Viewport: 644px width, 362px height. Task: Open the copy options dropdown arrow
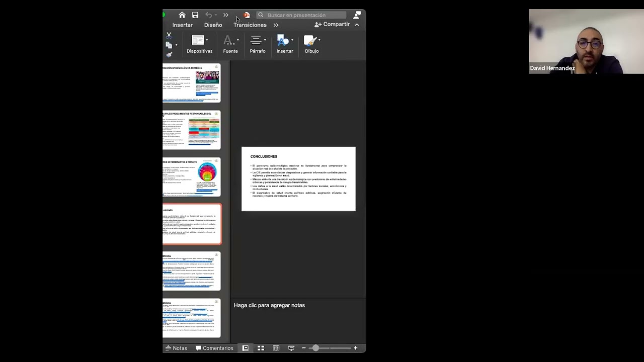pyautogui.click(x=176, y=45)
